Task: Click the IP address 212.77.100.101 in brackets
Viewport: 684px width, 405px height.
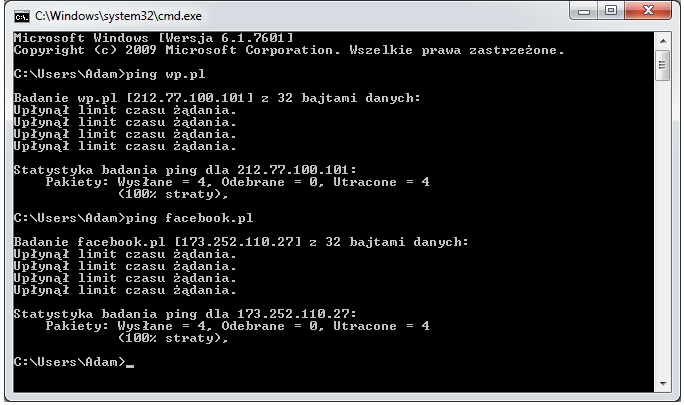Action: click(189, 98)
